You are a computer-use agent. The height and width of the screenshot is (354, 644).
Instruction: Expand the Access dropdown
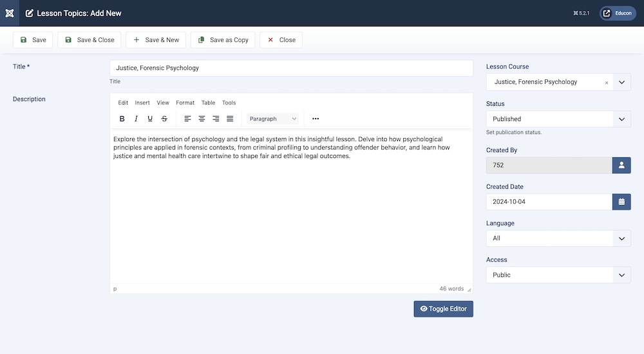pos(558,275)
